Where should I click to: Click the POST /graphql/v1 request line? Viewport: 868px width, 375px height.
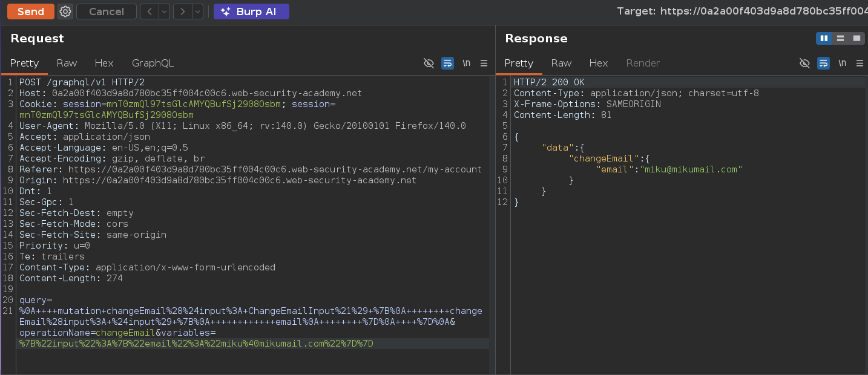[82, 82]
